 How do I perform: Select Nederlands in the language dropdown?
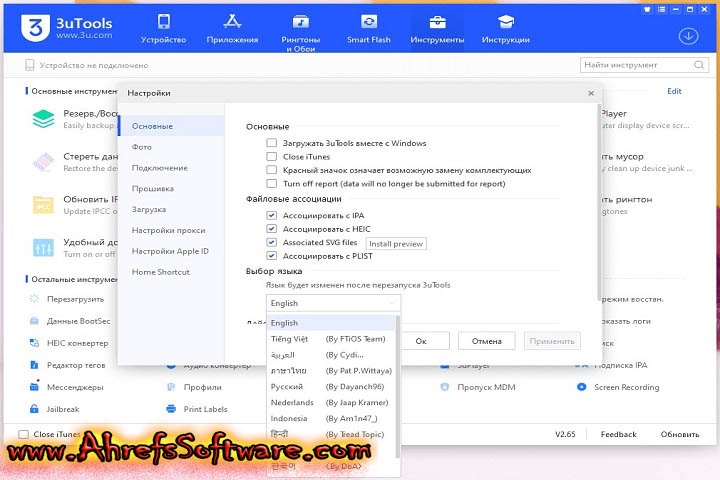pos(293,402)
